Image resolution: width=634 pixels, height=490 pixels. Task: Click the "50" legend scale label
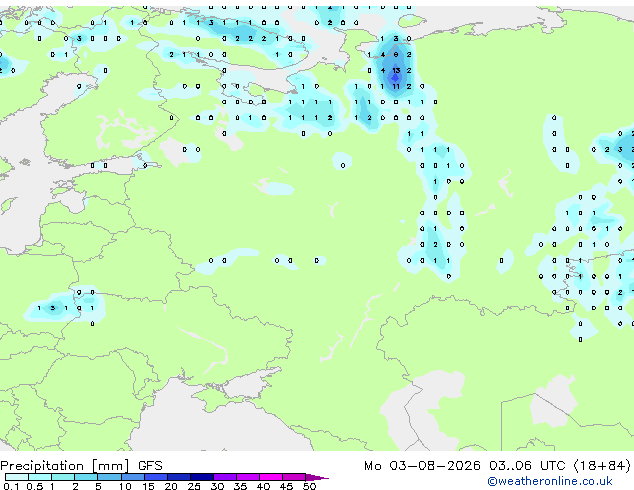click(x=310, y=486)
